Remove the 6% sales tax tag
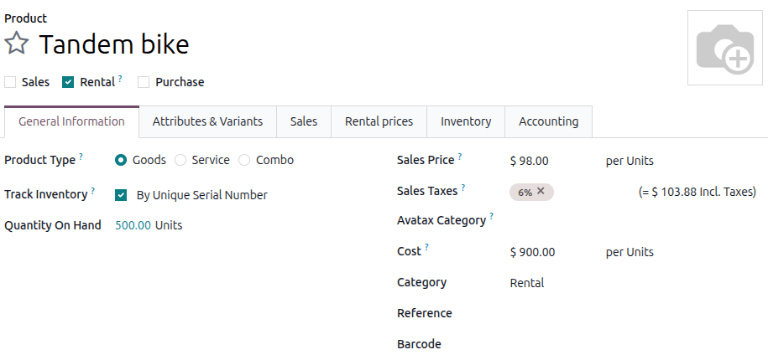The width and height of the screenshot is (768, 360). point(541,191)
